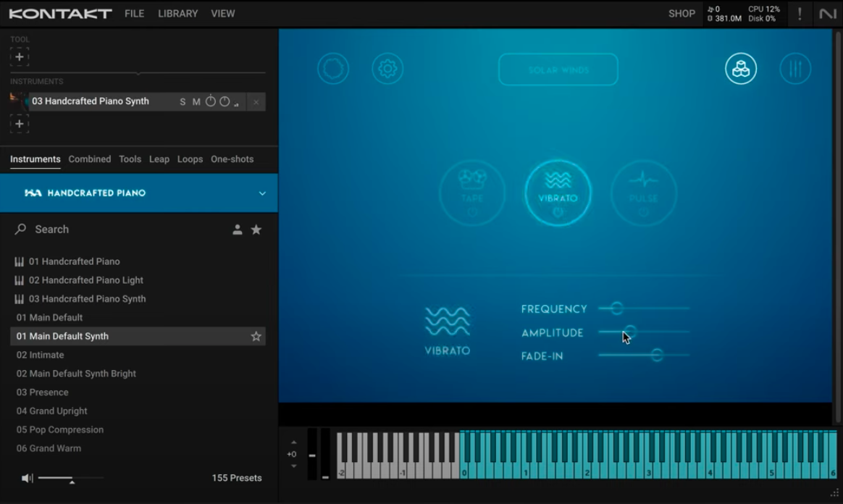
Task: Mute preview with the speaker icon
Action: coord(27,478)
